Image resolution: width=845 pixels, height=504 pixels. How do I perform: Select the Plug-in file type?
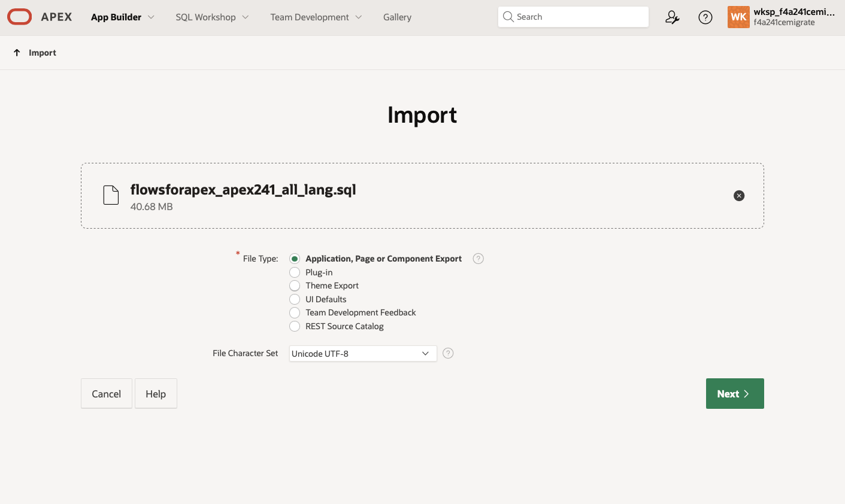click(295, 272)
